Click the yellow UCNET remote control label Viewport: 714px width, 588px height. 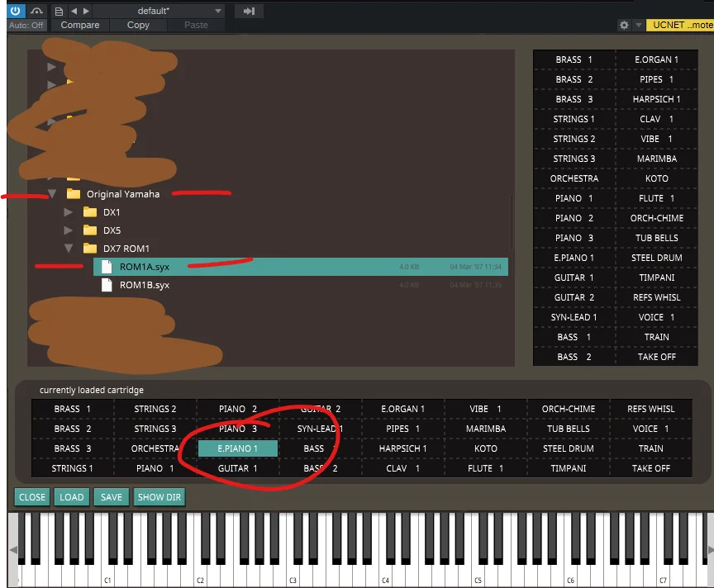tap(681, 25)
